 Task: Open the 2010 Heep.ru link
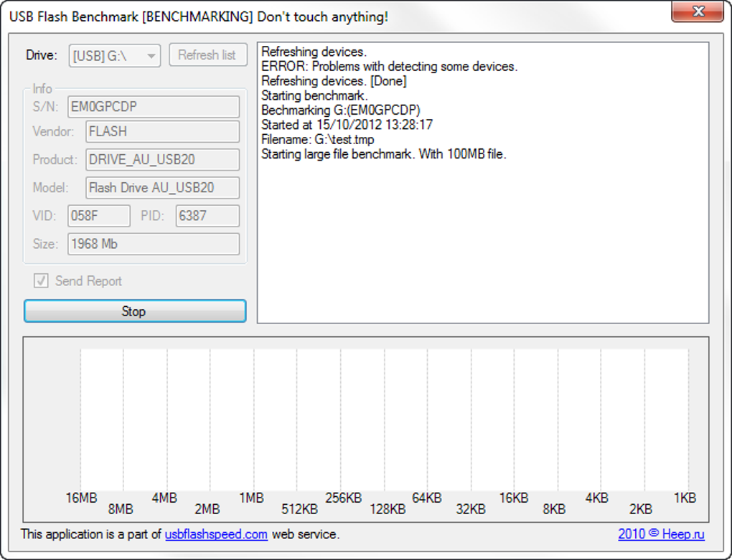point(662,534)
